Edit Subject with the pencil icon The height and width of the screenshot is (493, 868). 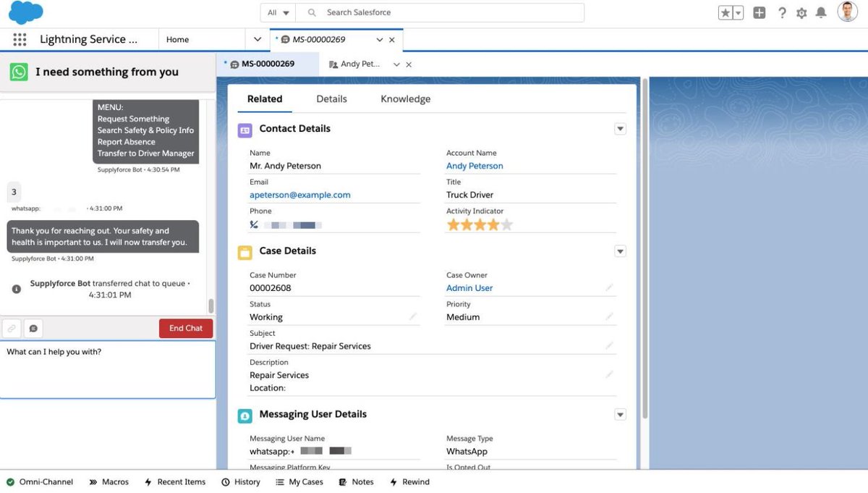609,345
